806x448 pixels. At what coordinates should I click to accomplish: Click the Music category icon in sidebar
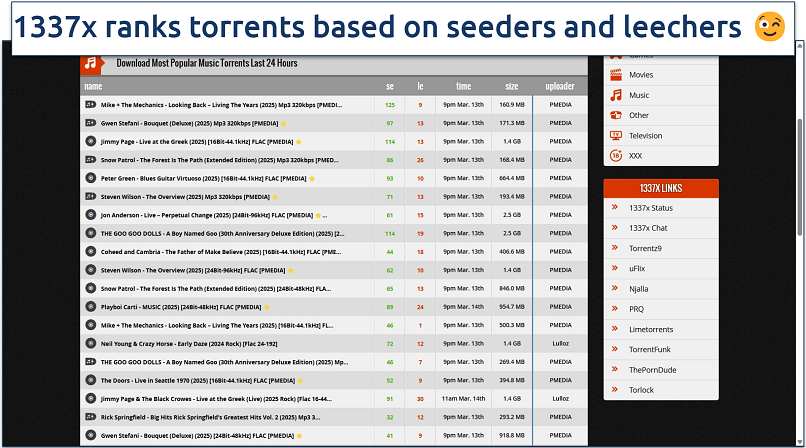[x=616, y=95]
